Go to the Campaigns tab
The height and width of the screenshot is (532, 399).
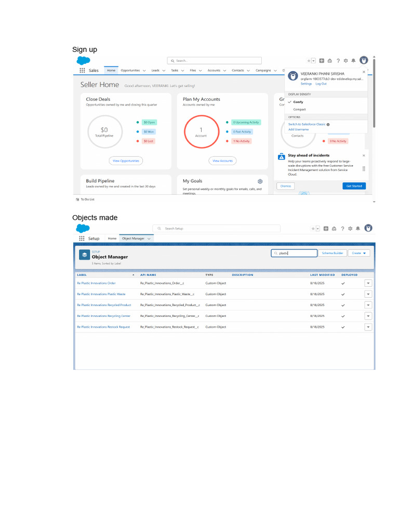point(263,70)
